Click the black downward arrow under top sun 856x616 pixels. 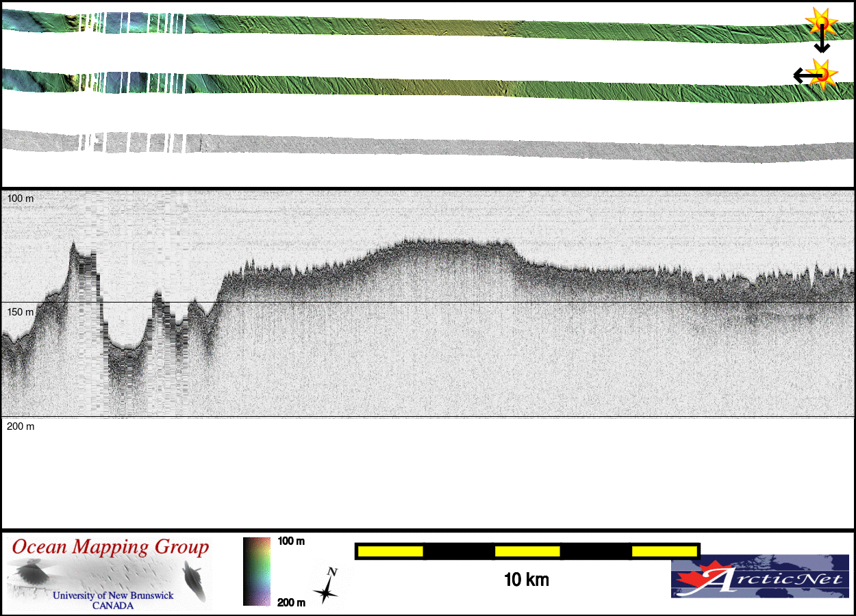[x=822, y=44]
